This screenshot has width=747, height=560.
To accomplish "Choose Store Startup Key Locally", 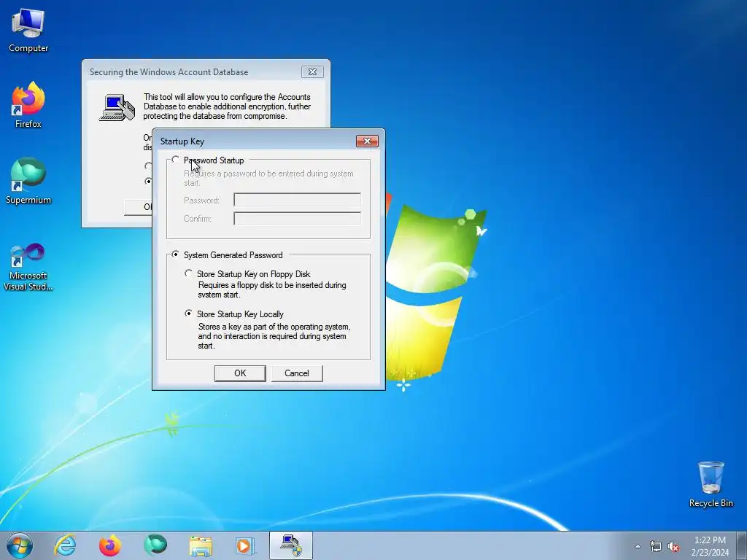I will point(189,314).
